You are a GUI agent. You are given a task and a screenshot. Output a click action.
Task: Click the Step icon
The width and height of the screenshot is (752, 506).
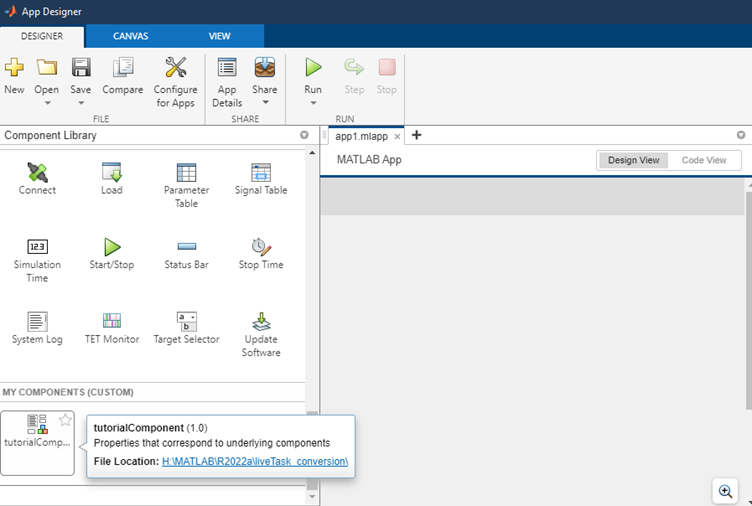point(354,67)
